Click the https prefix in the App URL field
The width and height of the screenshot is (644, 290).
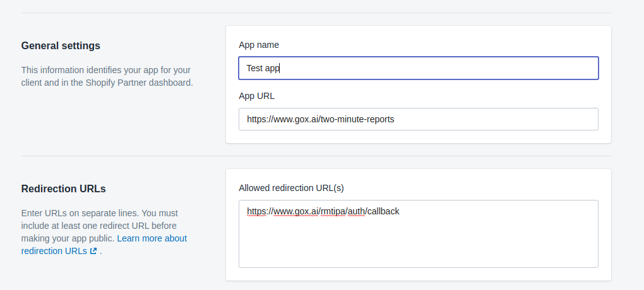255,119
